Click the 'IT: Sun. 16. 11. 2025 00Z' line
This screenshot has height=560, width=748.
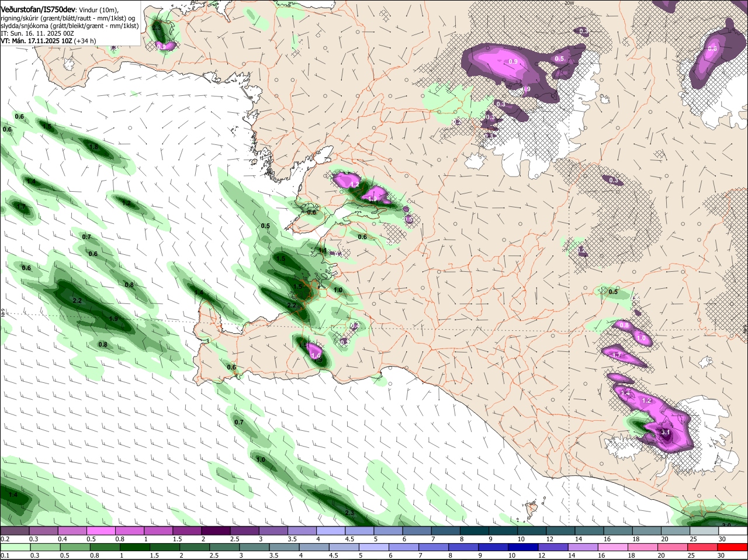click(x=37, y=33)
